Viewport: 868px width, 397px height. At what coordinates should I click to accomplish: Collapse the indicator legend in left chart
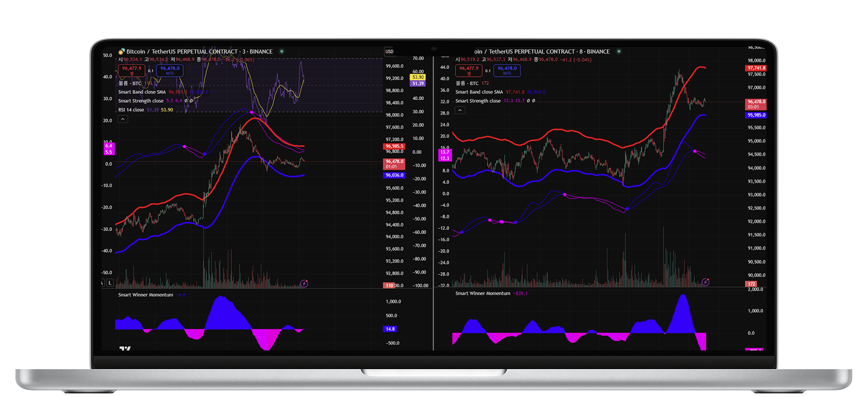122,119
